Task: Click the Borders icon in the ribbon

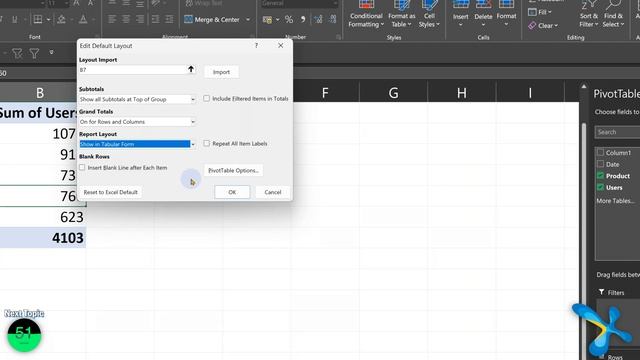Action: (x=38, y=20)
